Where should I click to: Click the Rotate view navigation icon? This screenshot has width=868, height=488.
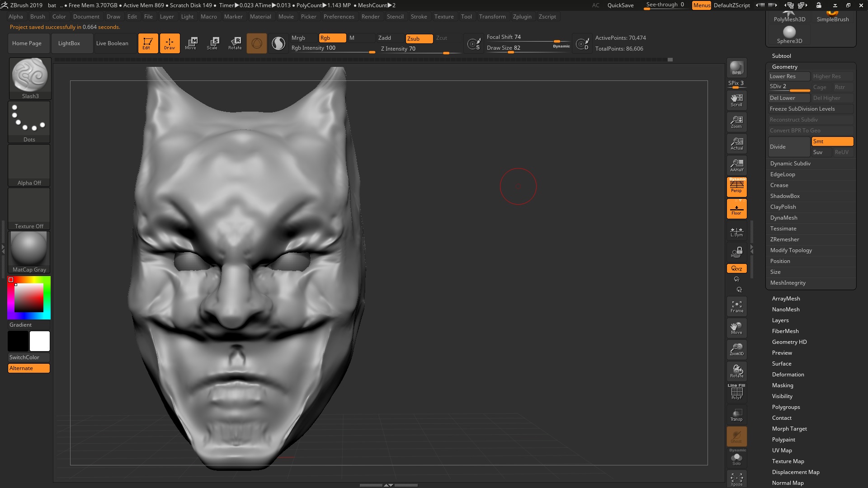click(x=736, y=371)
